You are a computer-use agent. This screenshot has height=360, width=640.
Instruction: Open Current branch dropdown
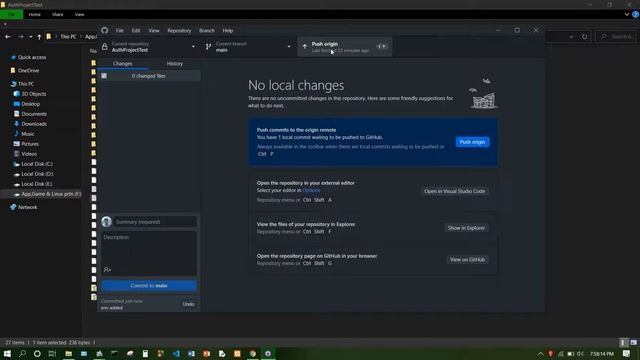[249, 47]
